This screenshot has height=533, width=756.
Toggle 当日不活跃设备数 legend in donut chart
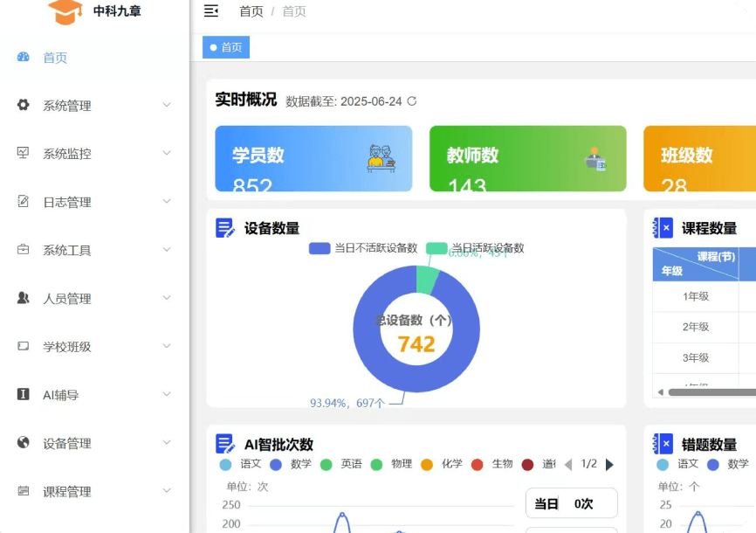(363, 248)
